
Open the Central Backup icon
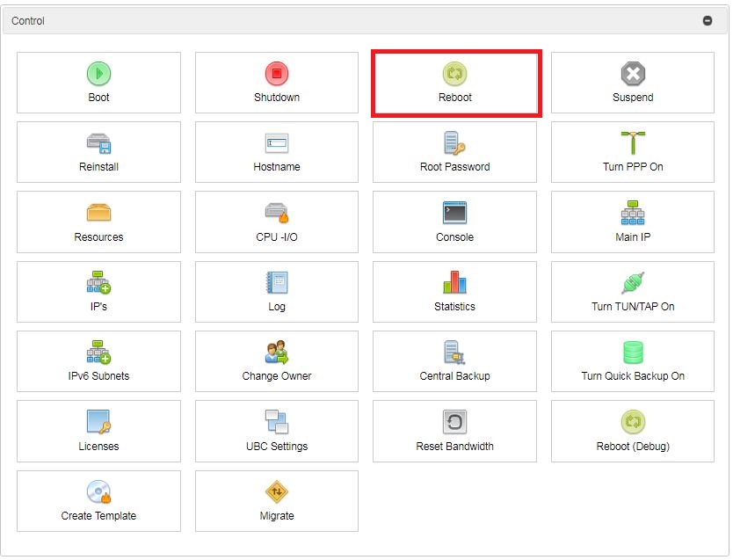(455, 352)
